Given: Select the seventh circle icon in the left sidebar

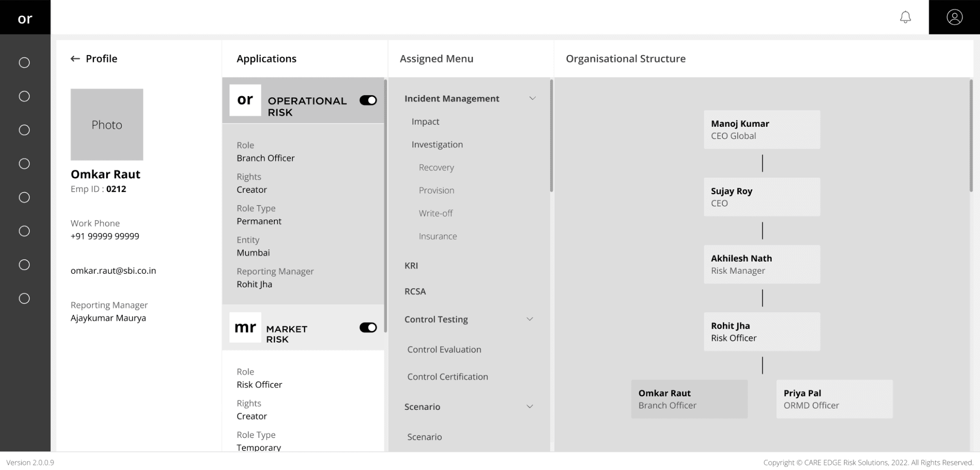Looking at the screenshot, I should (x=24, y=265).
